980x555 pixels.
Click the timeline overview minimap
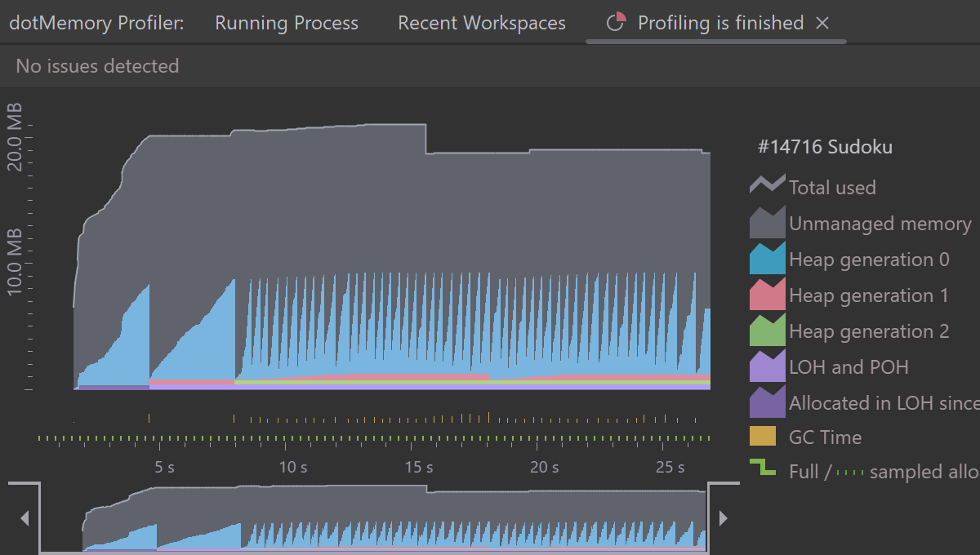392,519
